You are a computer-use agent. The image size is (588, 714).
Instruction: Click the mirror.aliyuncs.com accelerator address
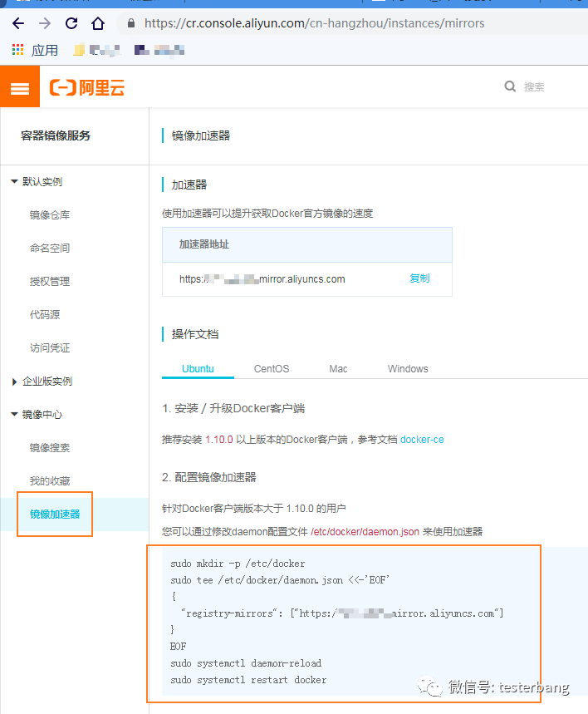pyautogui.click(x=262, y=279)
